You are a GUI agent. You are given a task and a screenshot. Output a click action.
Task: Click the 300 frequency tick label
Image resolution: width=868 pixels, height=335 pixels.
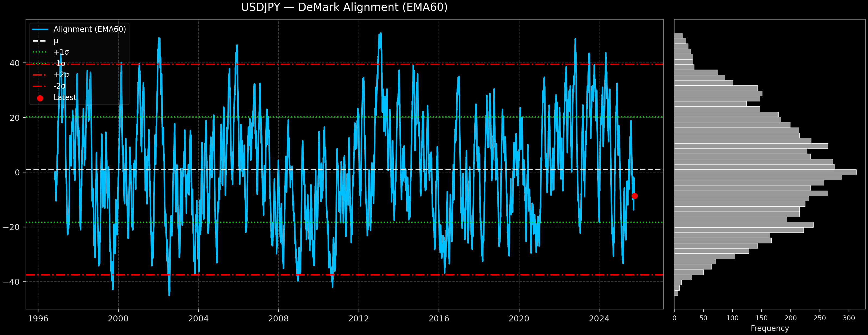(848, 318)
